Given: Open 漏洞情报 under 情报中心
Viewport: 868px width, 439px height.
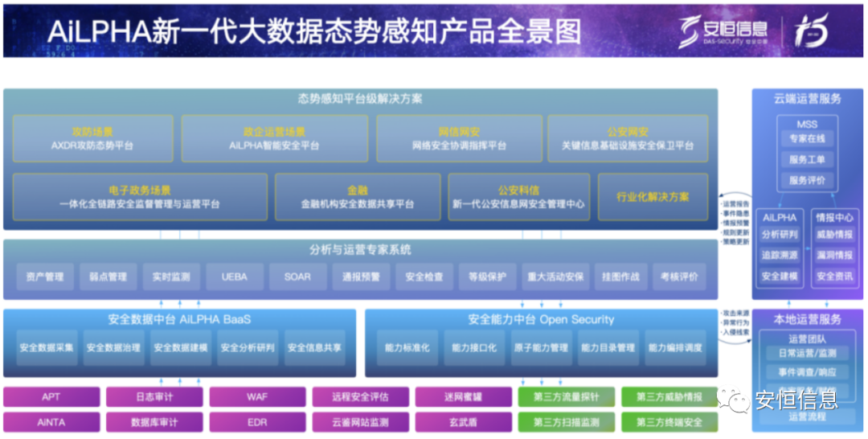Looking at the screenshot, I should (x=835, y=255).
